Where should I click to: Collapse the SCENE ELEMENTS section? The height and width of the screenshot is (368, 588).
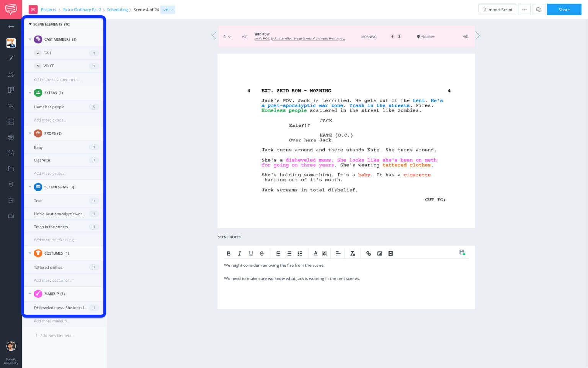click(x=30, y=24)
